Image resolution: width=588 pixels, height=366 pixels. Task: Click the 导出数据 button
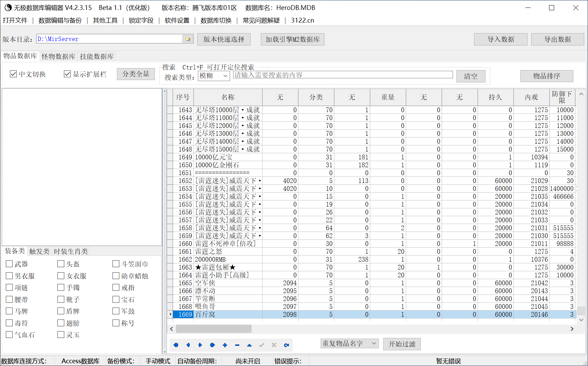tap(558, 39)
